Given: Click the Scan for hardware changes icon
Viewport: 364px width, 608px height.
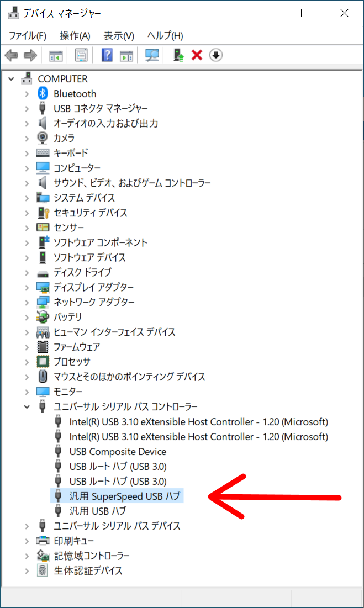Looking at the screenshot, I should click(x=152, y=55).
